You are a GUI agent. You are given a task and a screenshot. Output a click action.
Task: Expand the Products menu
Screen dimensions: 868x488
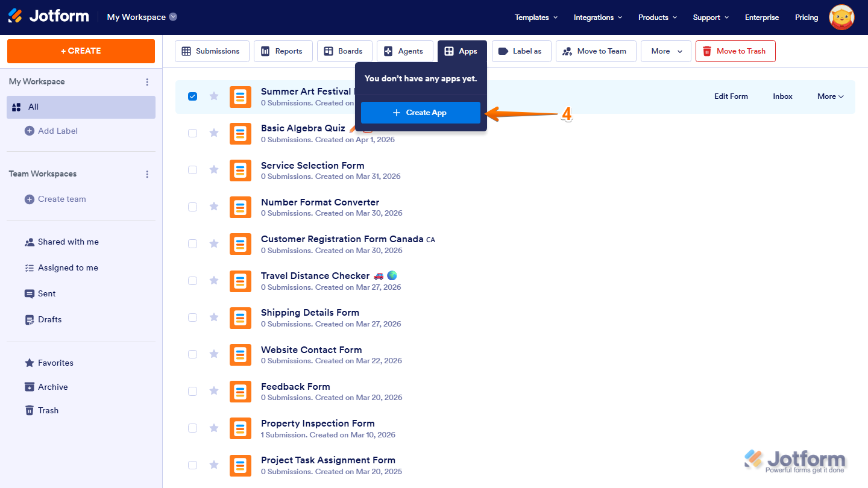[x=656, y=17]
